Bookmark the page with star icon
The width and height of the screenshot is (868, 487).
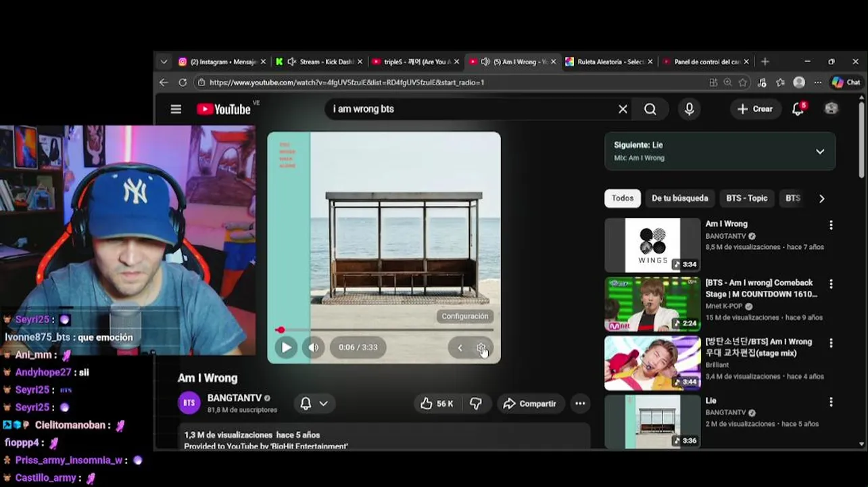tap(743, 83)
